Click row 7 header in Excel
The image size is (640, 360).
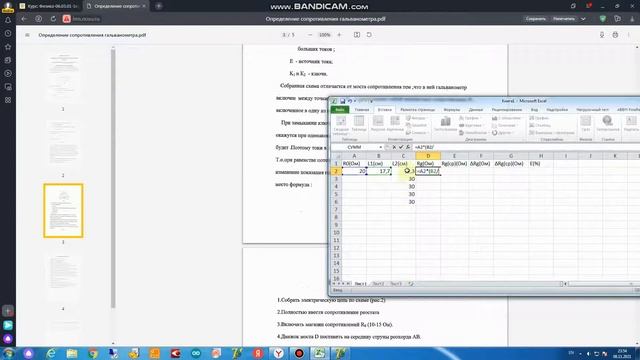coord(336,209)
